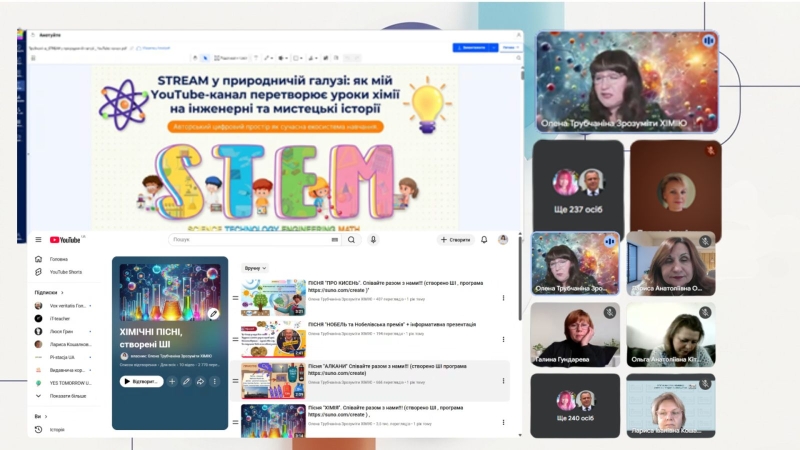Click the YouTube search magnifier button
Screen dimensions: 800x450
352,240
